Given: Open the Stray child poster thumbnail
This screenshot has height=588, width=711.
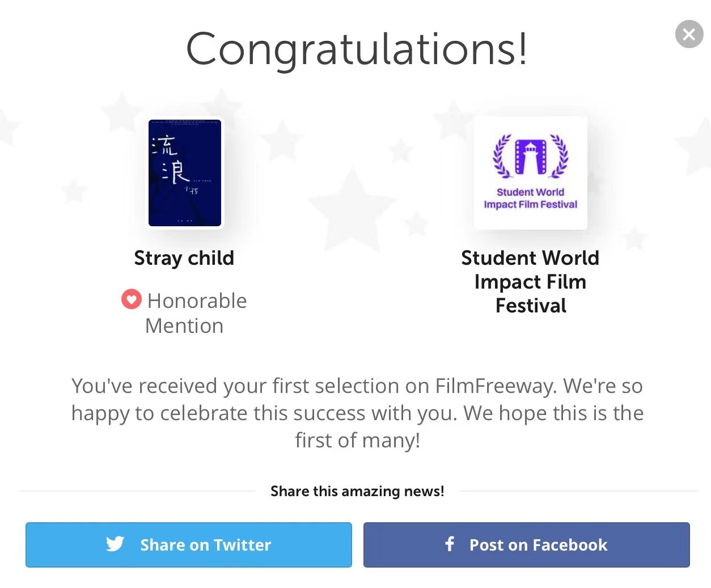Looking at the screenshot, I should click(185, 173).
